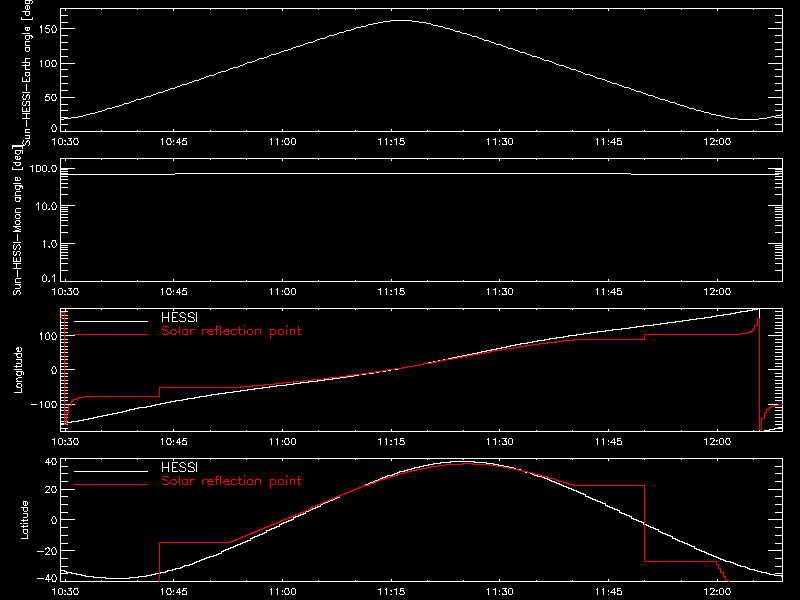
Task: Click 11:30 time label under Moon angle plot
Action: click(x=500, y=292)
